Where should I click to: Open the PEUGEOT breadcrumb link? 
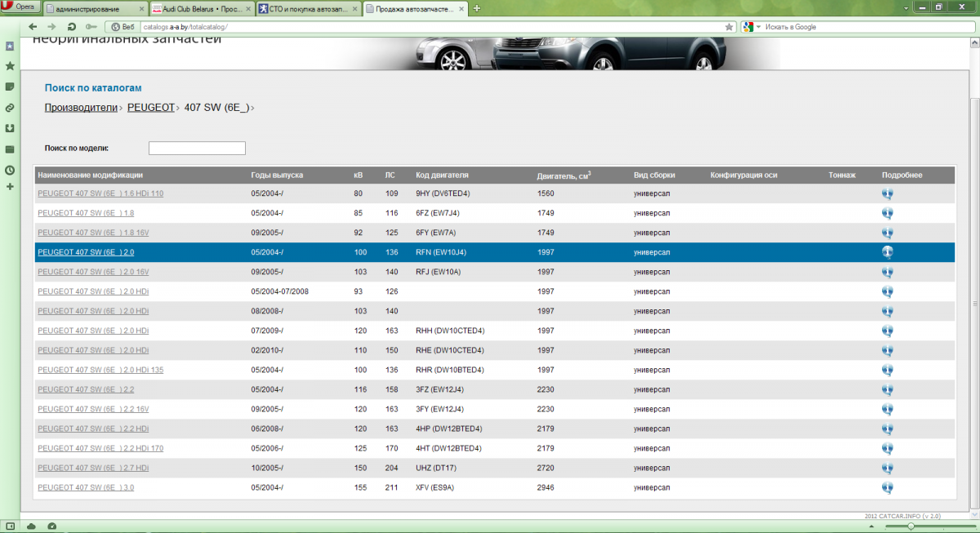[x=150, y=108]
